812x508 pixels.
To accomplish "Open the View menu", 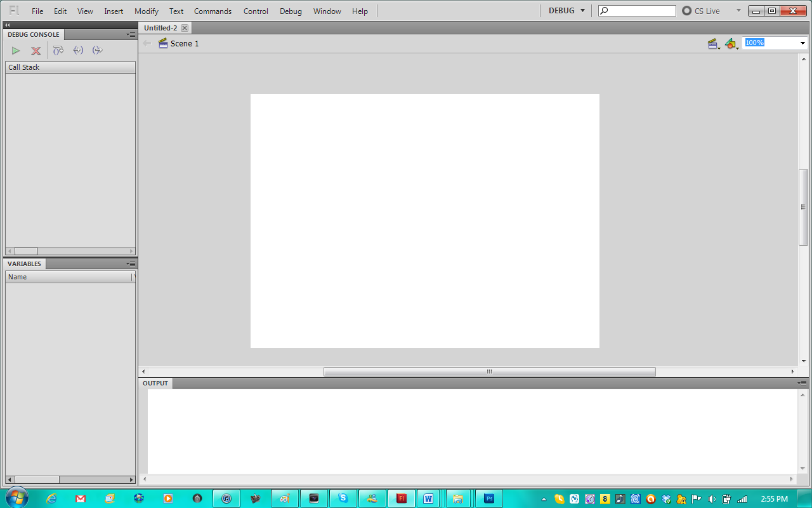I will [85, 11].
